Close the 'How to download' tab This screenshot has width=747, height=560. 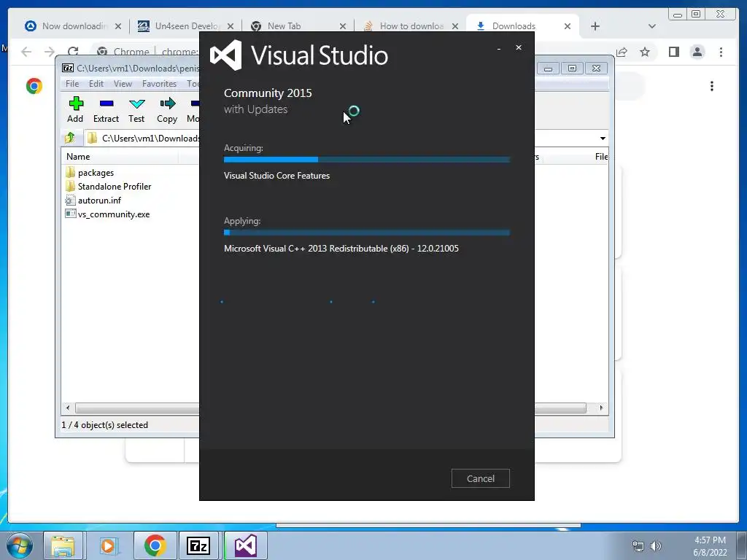click(455, 26)
